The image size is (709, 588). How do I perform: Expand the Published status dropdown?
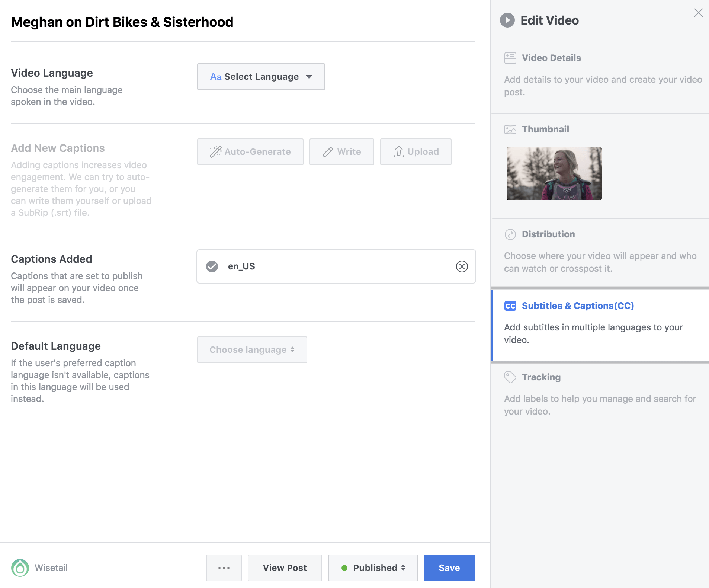coord(373,568)
